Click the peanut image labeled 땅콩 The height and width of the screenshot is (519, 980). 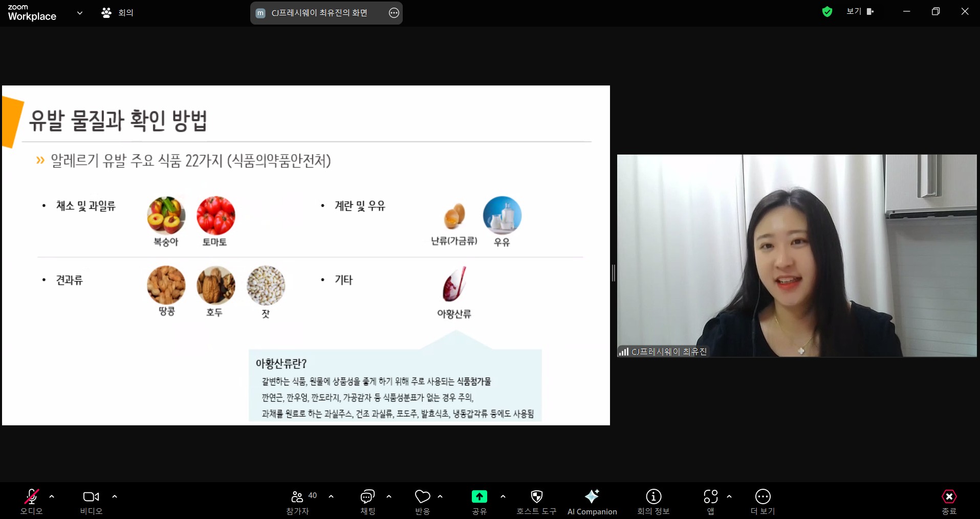[x=166, y=285]
